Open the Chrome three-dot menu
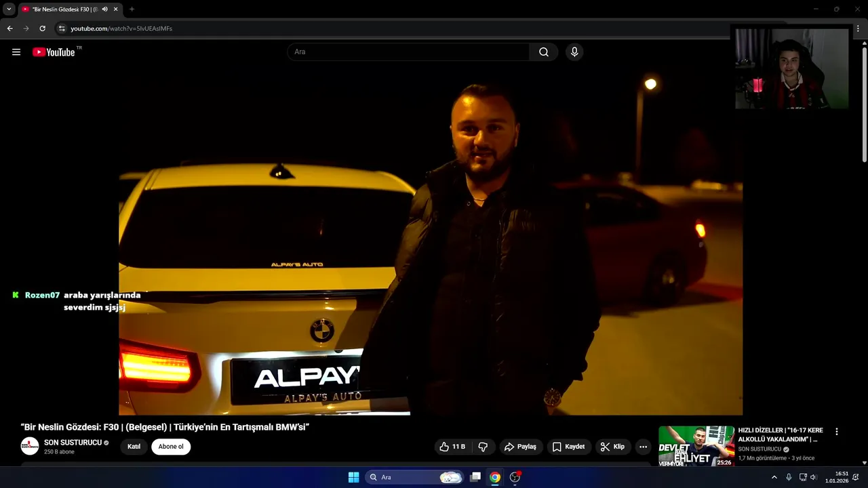This screenshot has width=868, height=488. (858, 28)
